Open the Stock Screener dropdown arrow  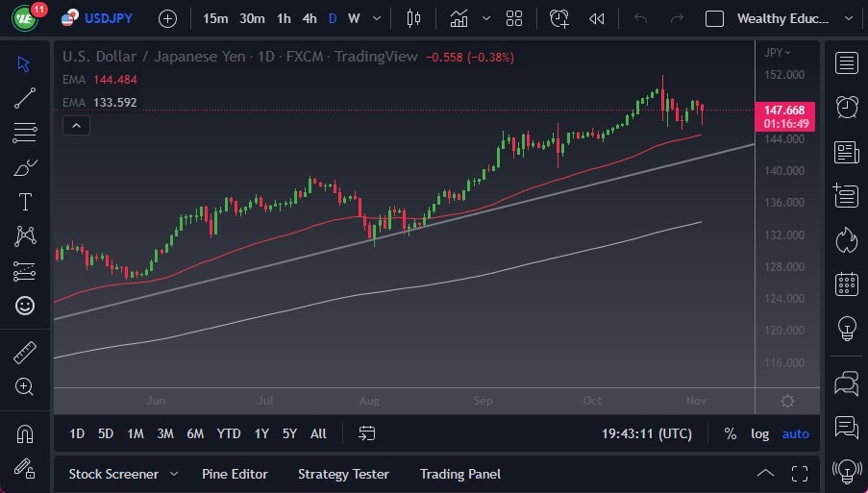coord(174,474)
